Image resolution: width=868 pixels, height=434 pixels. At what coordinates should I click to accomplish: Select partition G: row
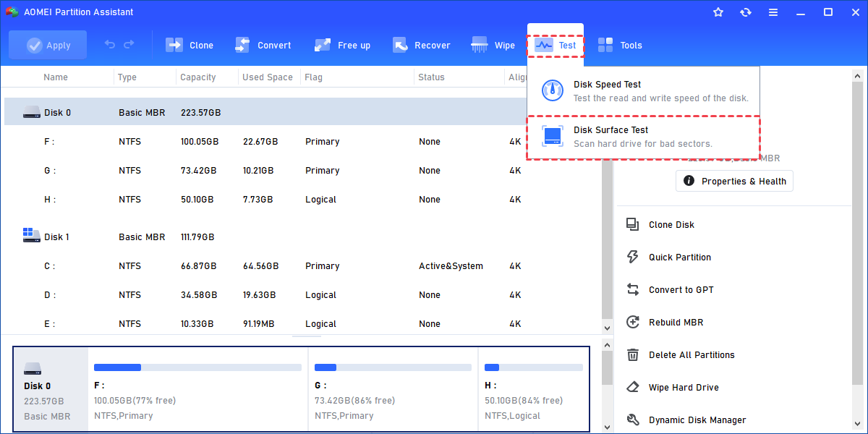click(302, 171)
